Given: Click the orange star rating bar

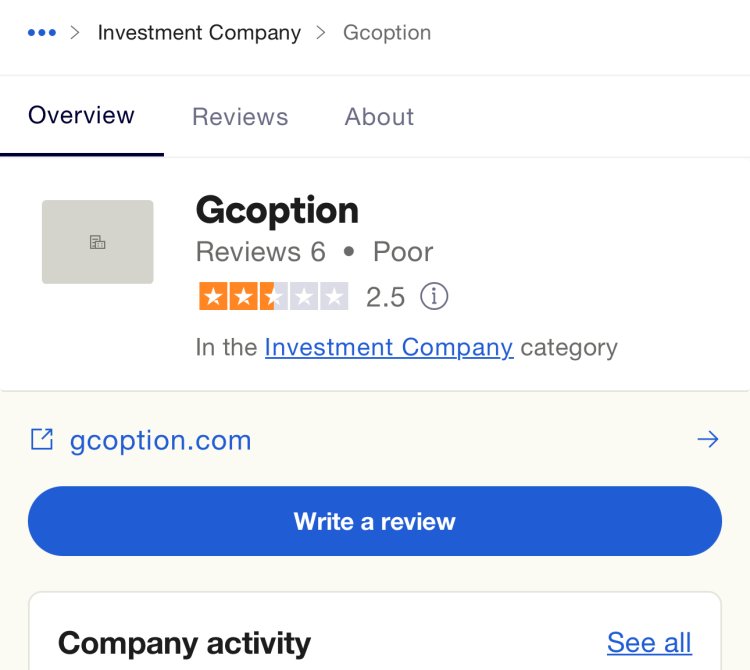Looking at the screenshot, I should click(x=274, y=297).
